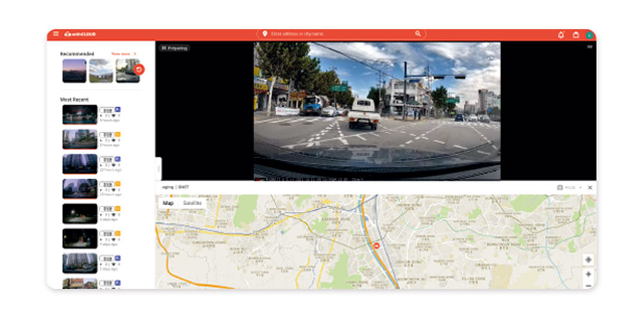
Task: Click heart icon on first recent video
Action: coord(113,116)
